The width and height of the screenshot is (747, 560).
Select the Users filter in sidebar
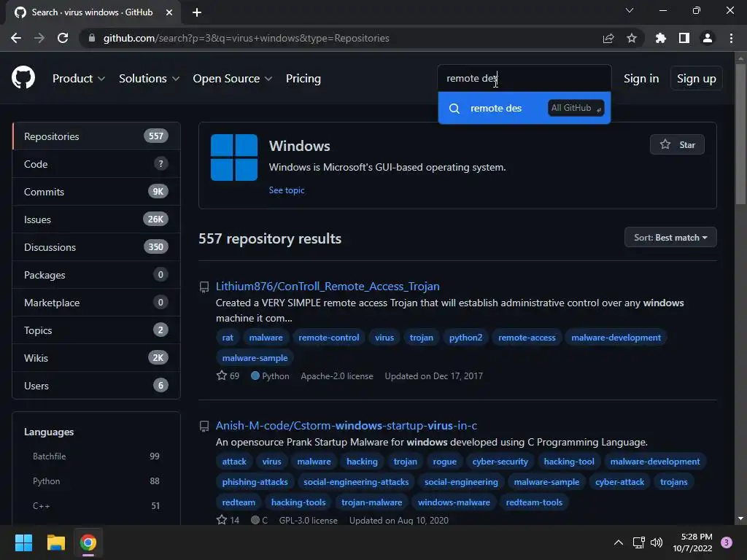(x=96, y=385)
